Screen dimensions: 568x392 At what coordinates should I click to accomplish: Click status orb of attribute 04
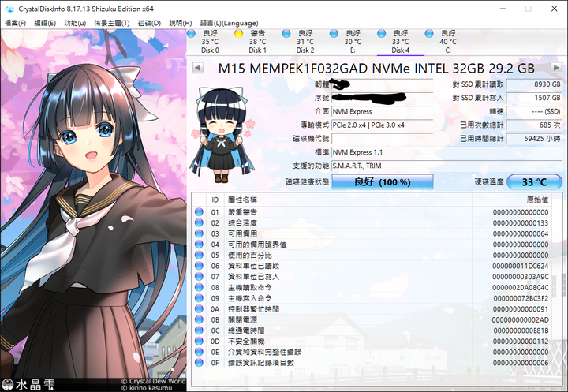coord(199,245)
